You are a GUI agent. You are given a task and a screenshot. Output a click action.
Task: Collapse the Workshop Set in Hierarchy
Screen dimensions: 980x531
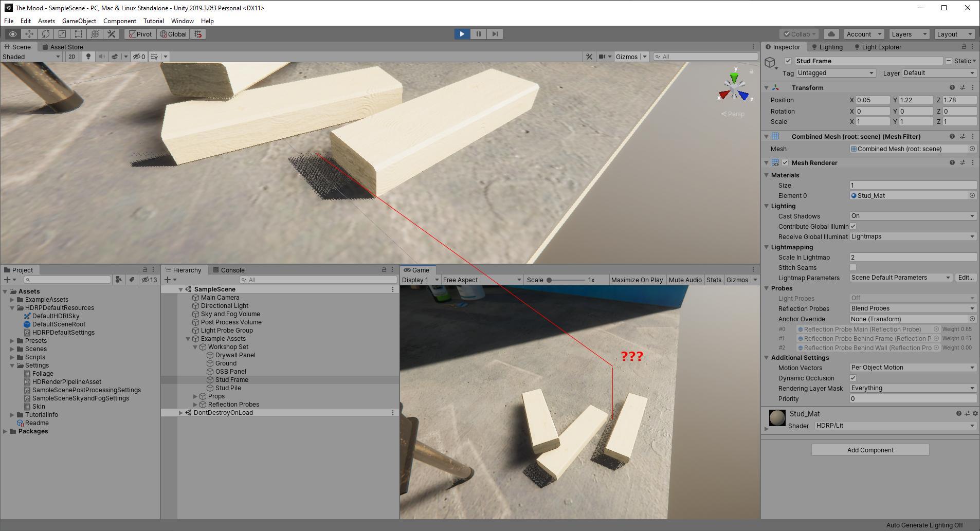pos(195,346)
